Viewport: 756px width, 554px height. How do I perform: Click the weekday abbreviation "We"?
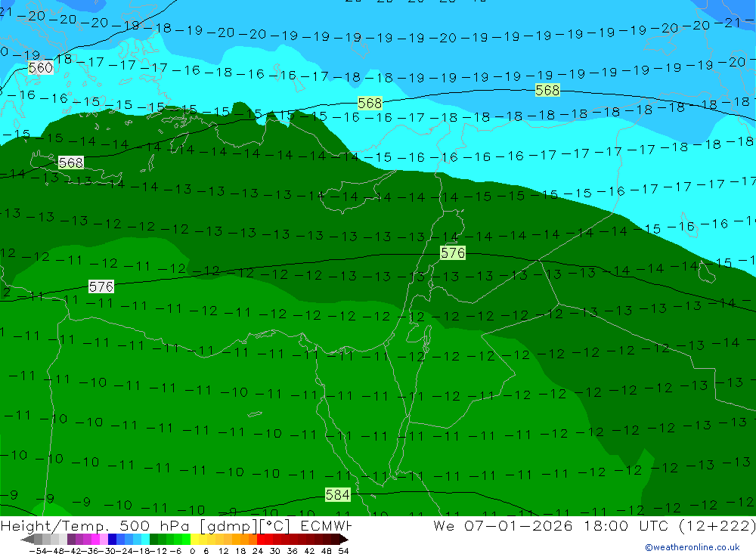(444, 525)
